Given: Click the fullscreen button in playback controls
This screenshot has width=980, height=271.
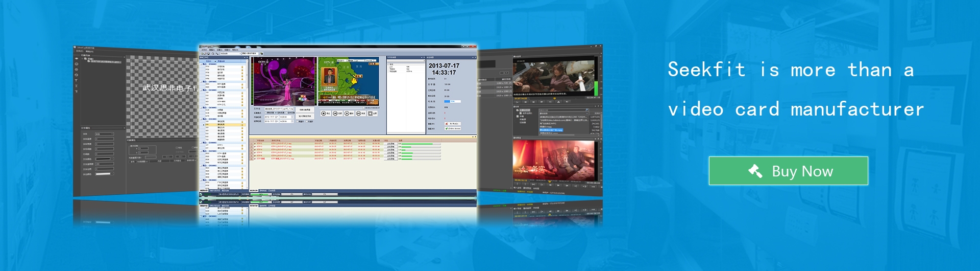Looking at the screenshot, I should [x=371, y=114].
